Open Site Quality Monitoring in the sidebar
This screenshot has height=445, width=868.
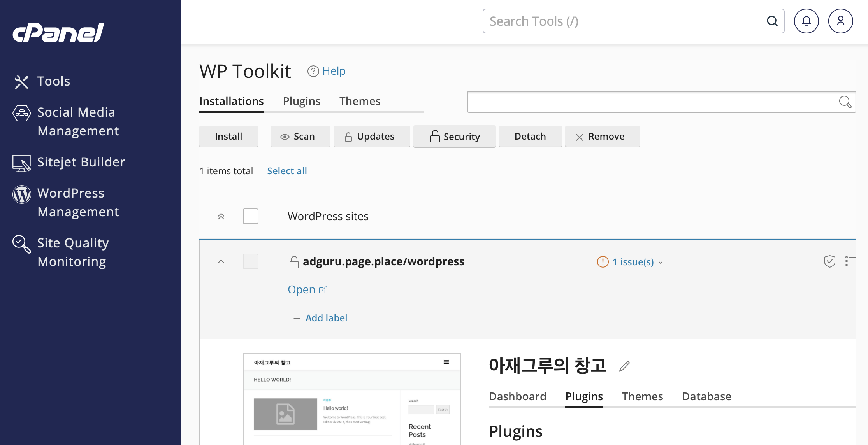(61, 252)
